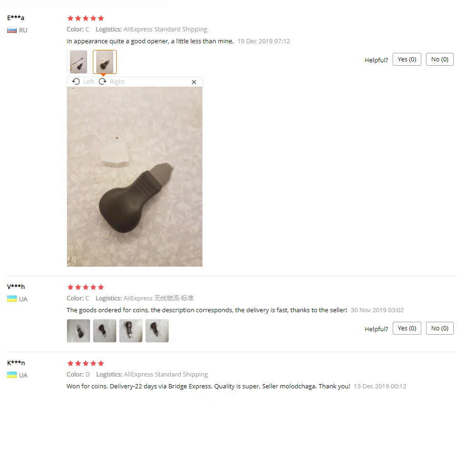Vote Yes on V***h's review
This screenshot has height=476, width=476.
click(407, 328)
